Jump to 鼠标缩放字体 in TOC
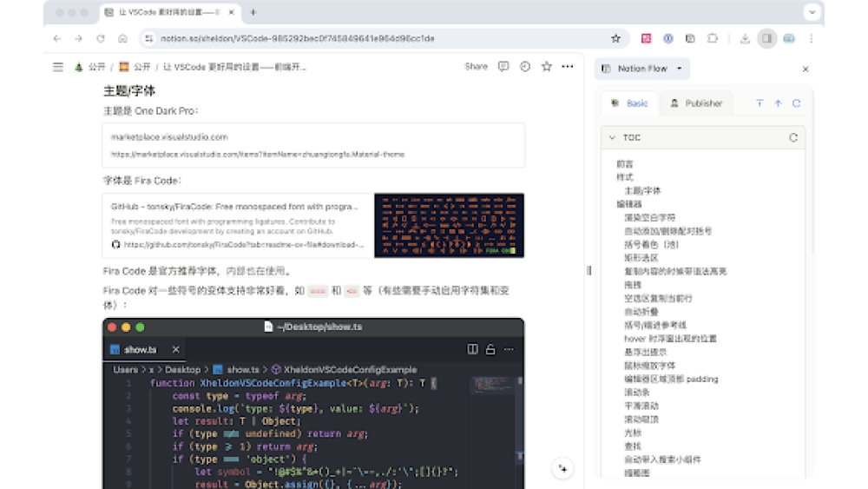868x489 pixels. (x=650, y=366)
